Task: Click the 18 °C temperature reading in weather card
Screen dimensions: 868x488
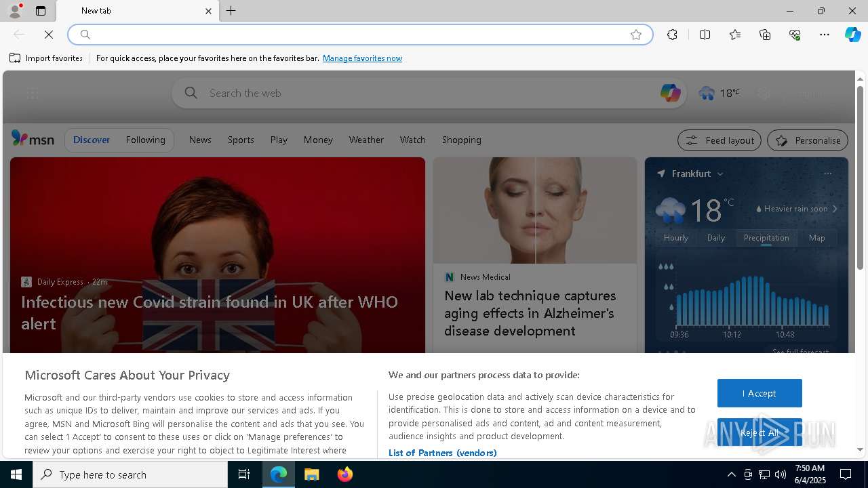Action: tap(712, 210)
